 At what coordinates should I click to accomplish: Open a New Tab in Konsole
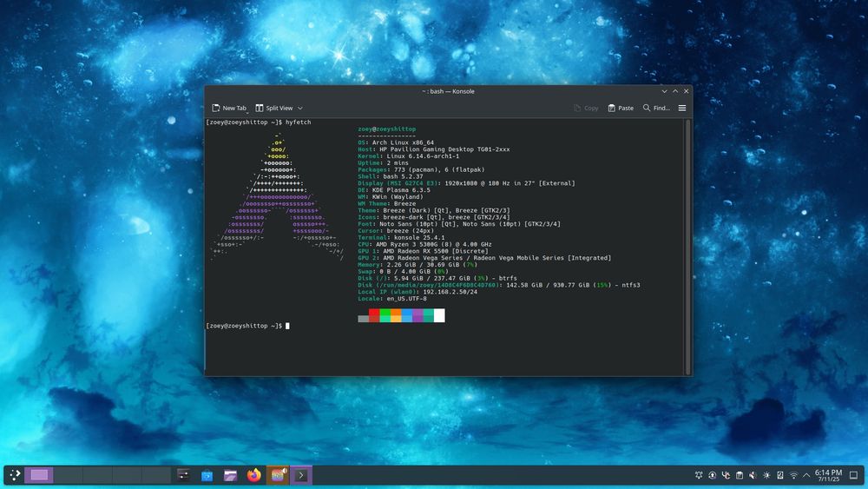tap(229, 108)
